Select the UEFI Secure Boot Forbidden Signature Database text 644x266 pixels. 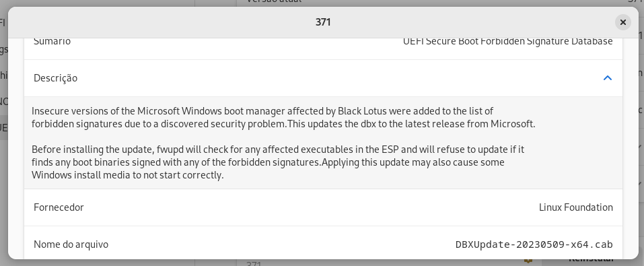[507, 41]
